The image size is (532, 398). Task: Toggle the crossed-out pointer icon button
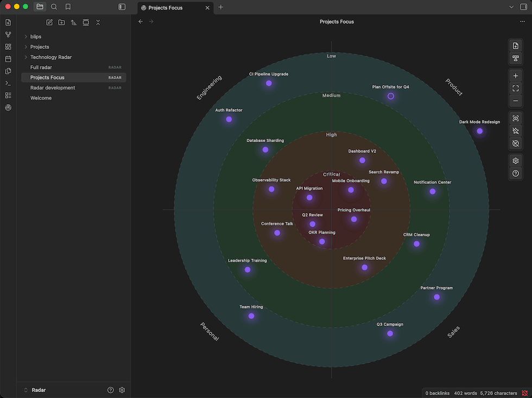click(515, 131)
